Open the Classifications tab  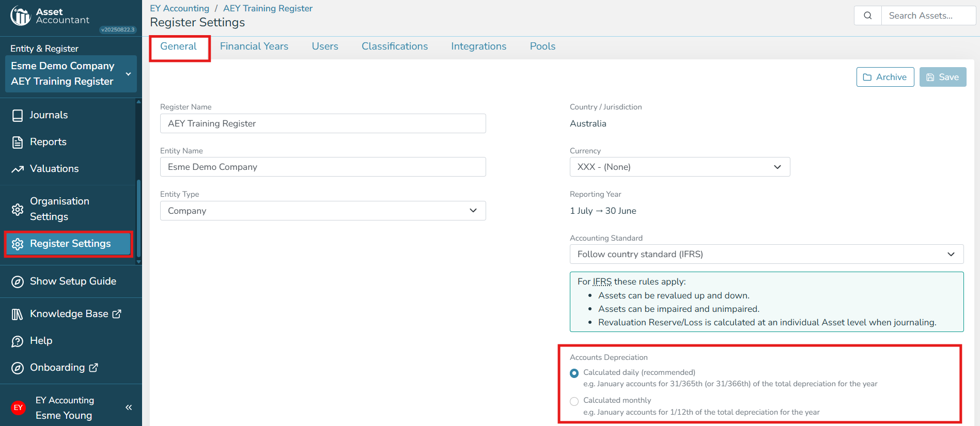[395, 46]
